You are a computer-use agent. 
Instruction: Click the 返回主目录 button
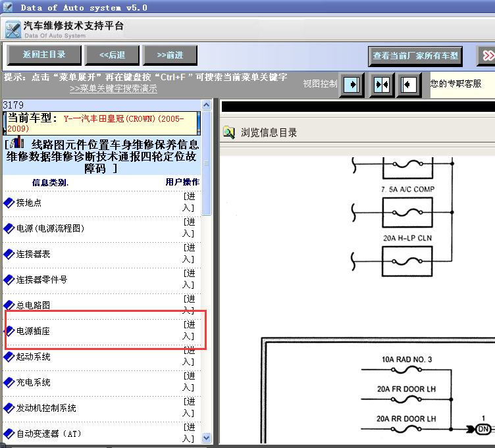pos(44,55)
